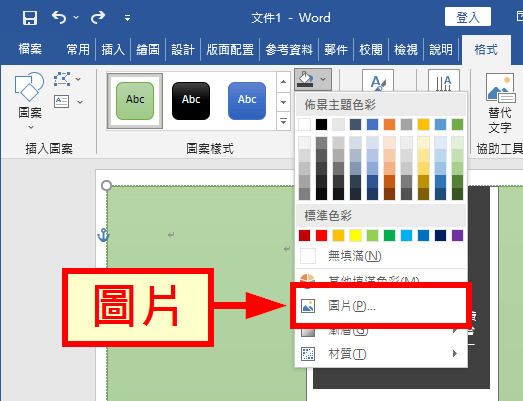Switch to the 繪圖 tab
Image resolution: width=523 pixels, height=401 pixels.
tap(148, 49)
